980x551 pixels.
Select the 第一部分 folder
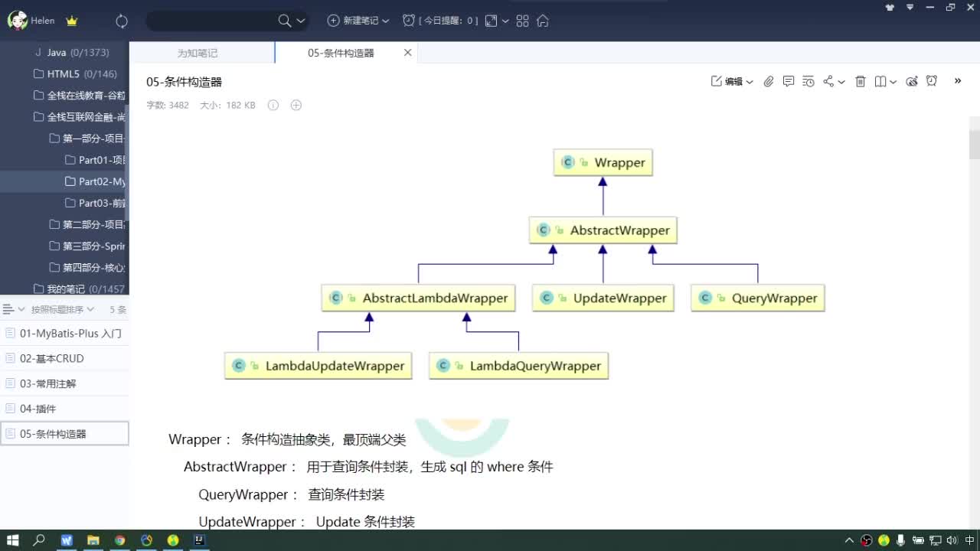point(64,139)
